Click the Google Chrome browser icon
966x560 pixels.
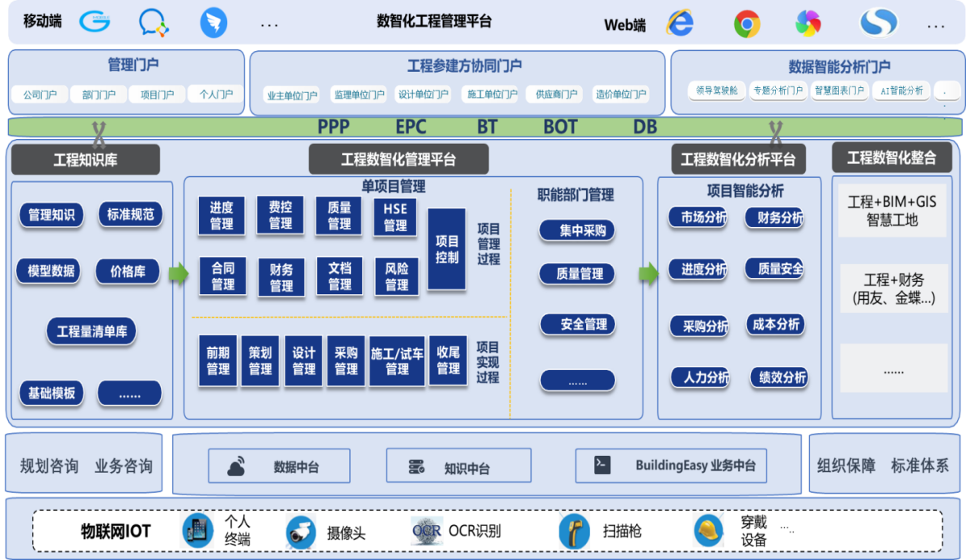[x=747, y=24]
